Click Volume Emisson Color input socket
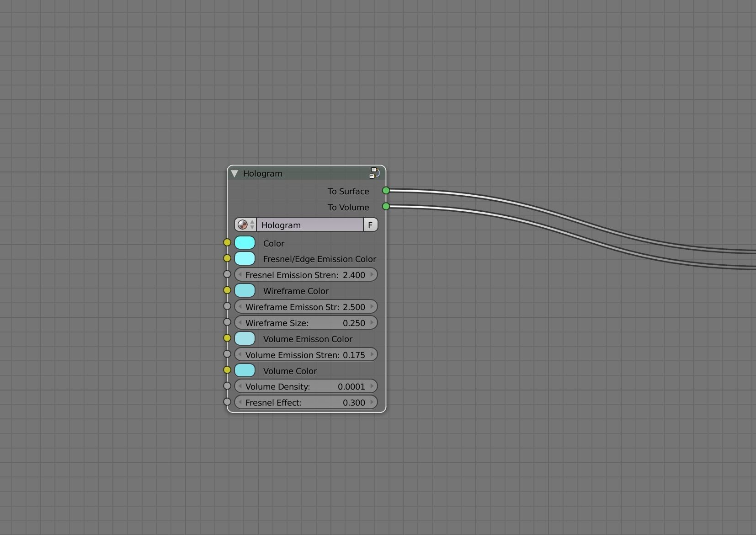This screenshot has width=756, height=535. point(227,338)
